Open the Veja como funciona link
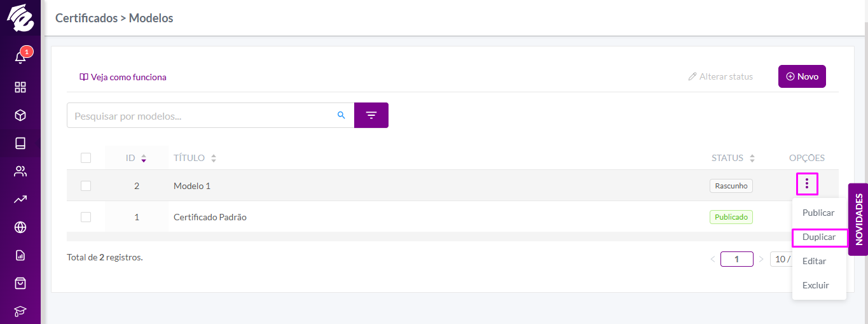 [123, 77]
